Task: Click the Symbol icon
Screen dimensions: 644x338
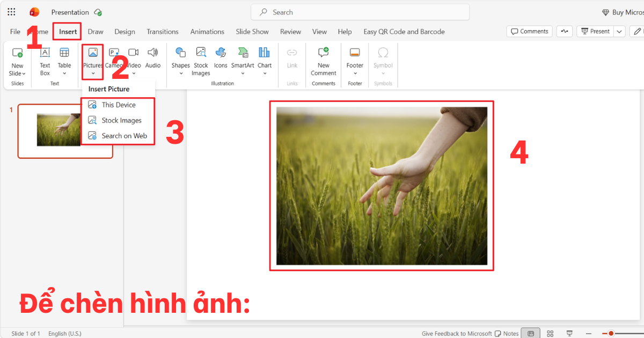Action: [383, 53]
